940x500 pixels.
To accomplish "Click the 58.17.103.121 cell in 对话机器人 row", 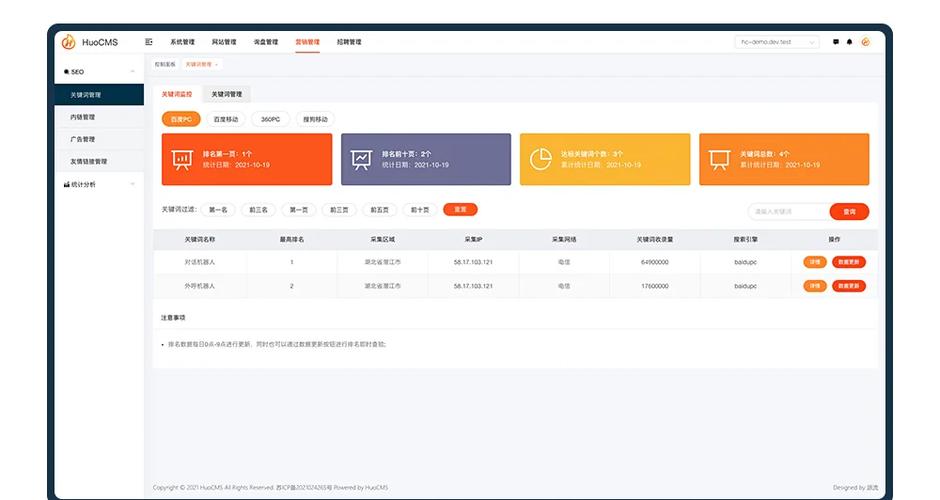I will coord(473,262).
